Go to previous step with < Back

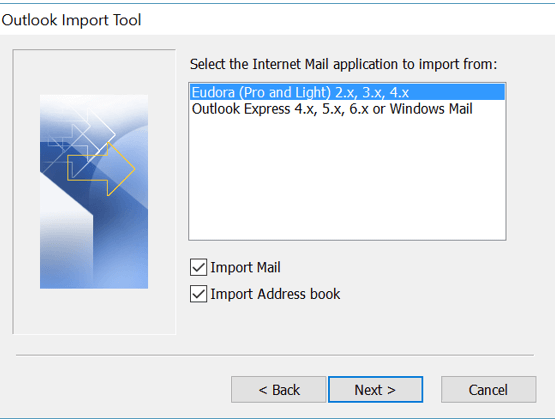coord(279,390)
